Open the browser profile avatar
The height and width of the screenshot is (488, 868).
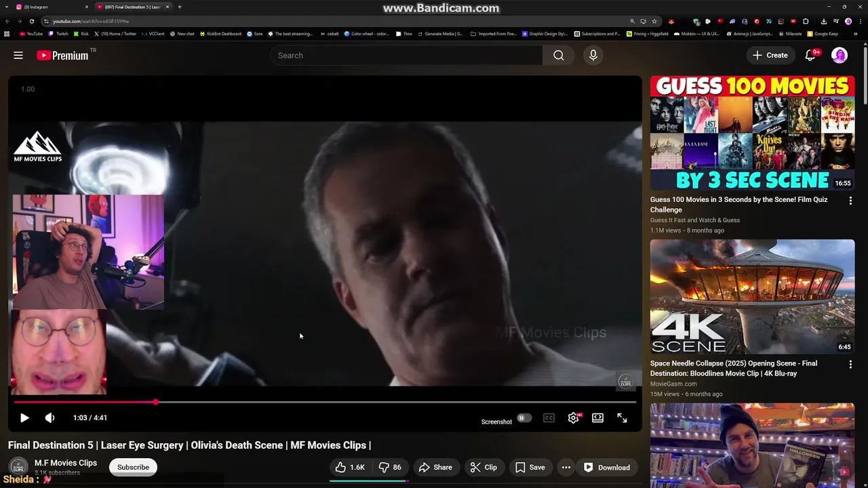point(848,21)
